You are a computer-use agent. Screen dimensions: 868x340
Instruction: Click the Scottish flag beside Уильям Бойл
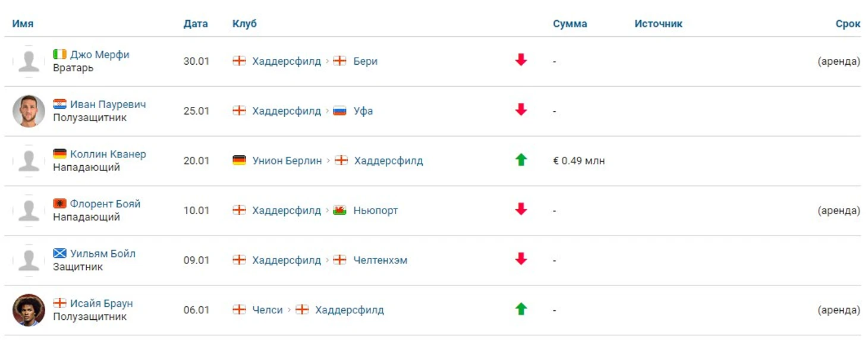(x=59, y=253)
